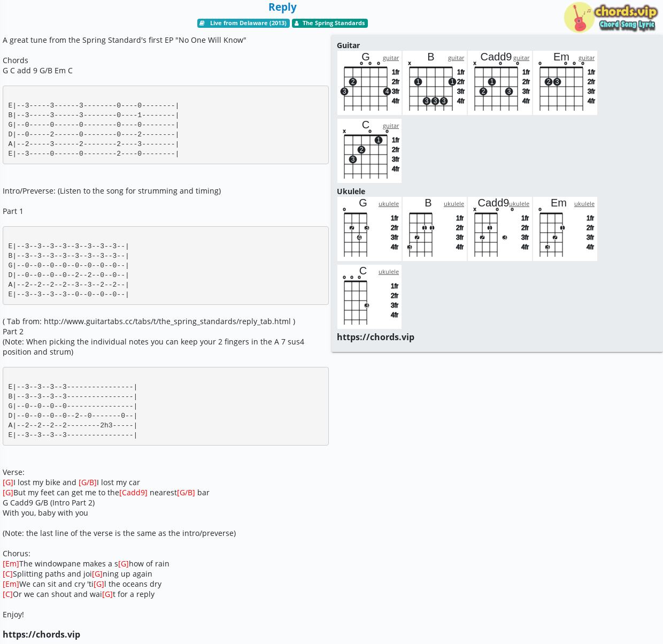This screenshot has width=663, height=644.
Task: Select the guitar Cadd9 chord diagram
Action: pyautogui.click(x=500, y=83)
